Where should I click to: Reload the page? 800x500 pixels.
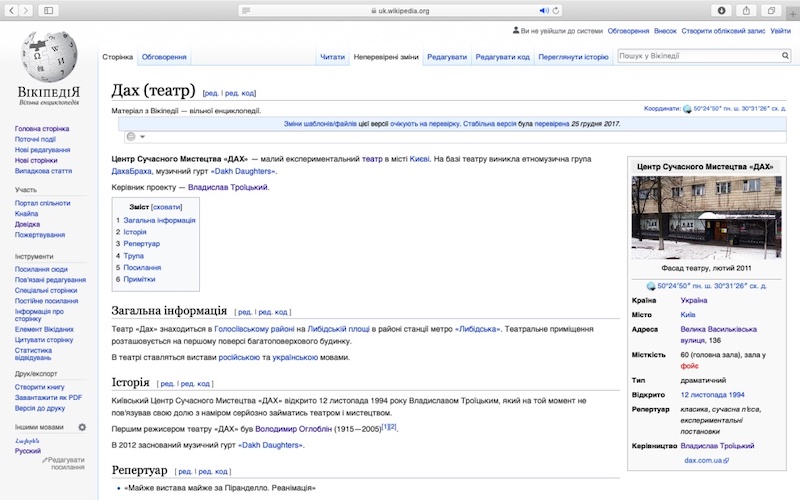[556, 10]
